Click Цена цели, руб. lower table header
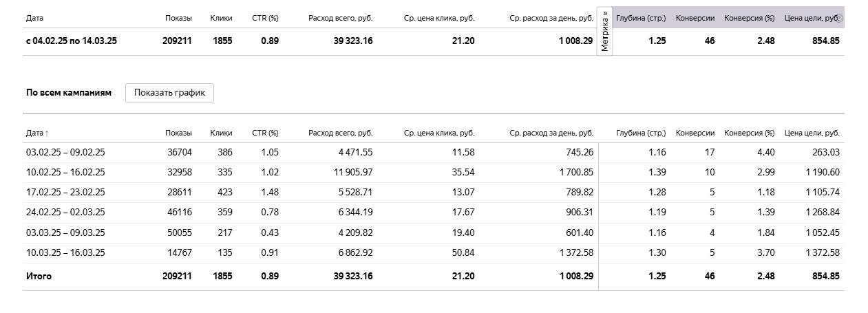This screenshot has width=868, height=313. [x=812, y=133]
